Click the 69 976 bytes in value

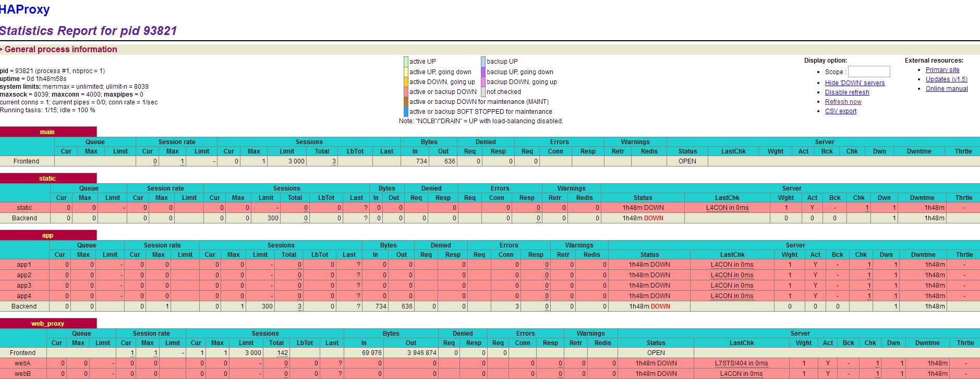coord(372,353)
